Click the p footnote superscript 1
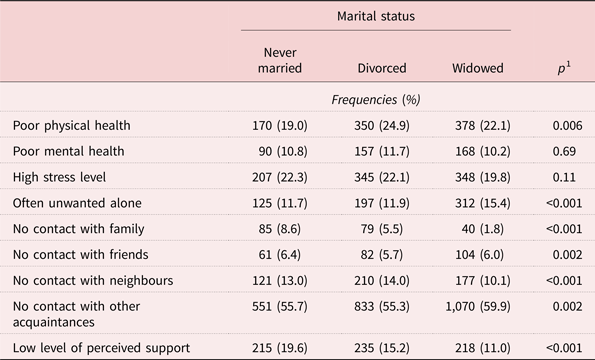This screenshot has height=360, width=595. click(568, 64)
